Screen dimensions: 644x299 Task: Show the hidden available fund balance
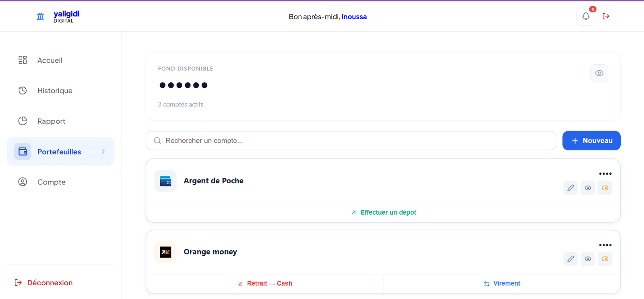click(x=599, y=73)
